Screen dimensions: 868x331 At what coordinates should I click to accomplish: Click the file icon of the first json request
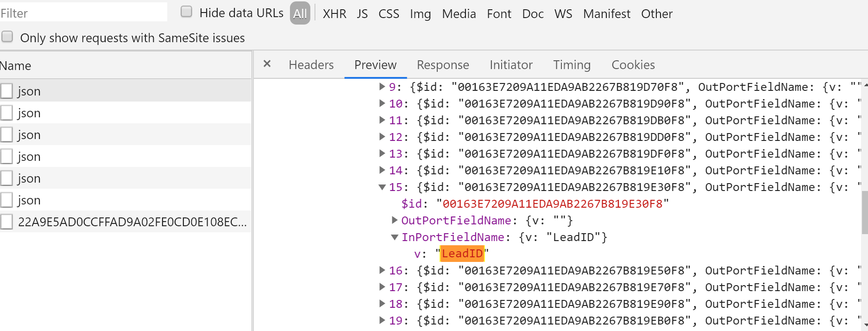pyautogui.click(x=6, y=91)
